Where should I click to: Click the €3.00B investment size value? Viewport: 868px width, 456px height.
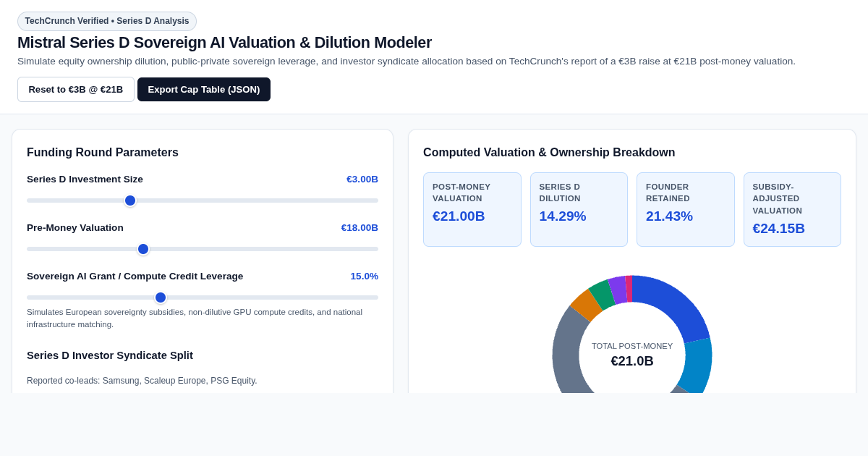pyautogui.click(x=362, y=180)
